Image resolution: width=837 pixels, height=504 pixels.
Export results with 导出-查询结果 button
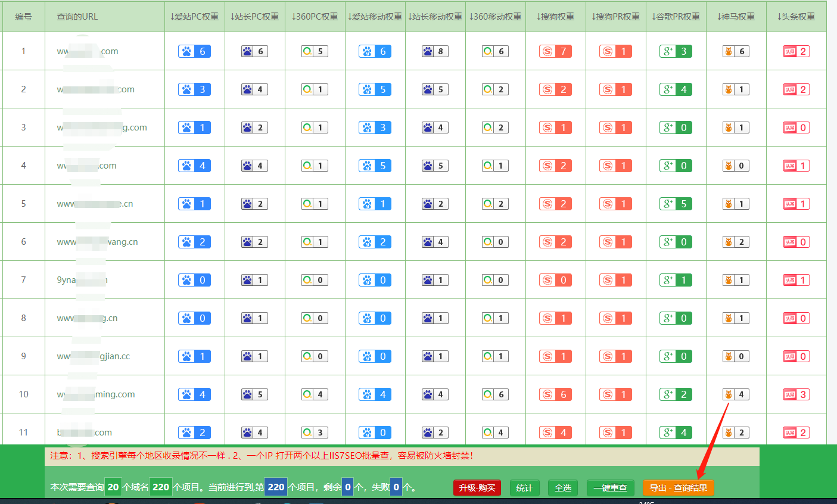click(678, 488)
